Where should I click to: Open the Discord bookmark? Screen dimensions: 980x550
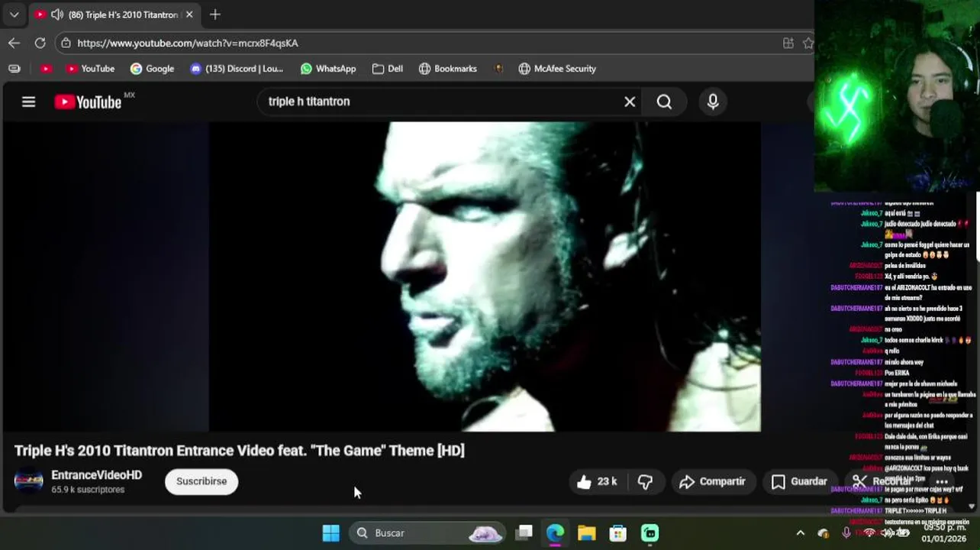tap(237, 69)
